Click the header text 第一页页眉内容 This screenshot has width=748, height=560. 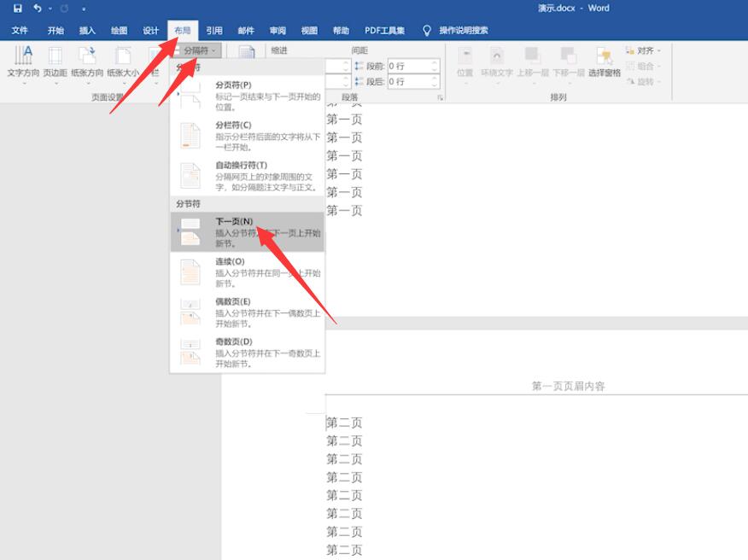[x=568, y=386]
